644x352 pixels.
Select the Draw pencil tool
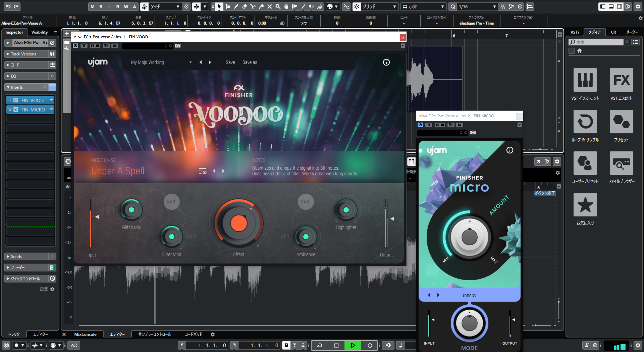tap(236, 6)
